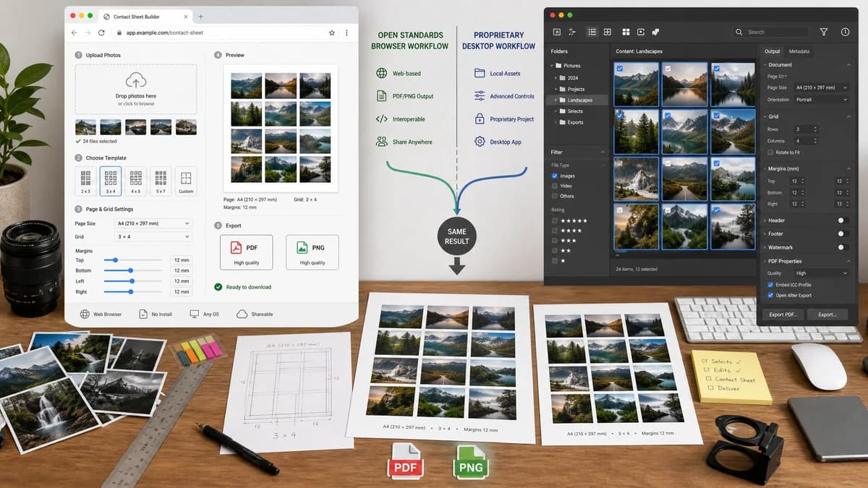The image size is (868, 488).
Task: Reload the Contact Sheet Builder browser page
Action: click(x=101, y=33)
